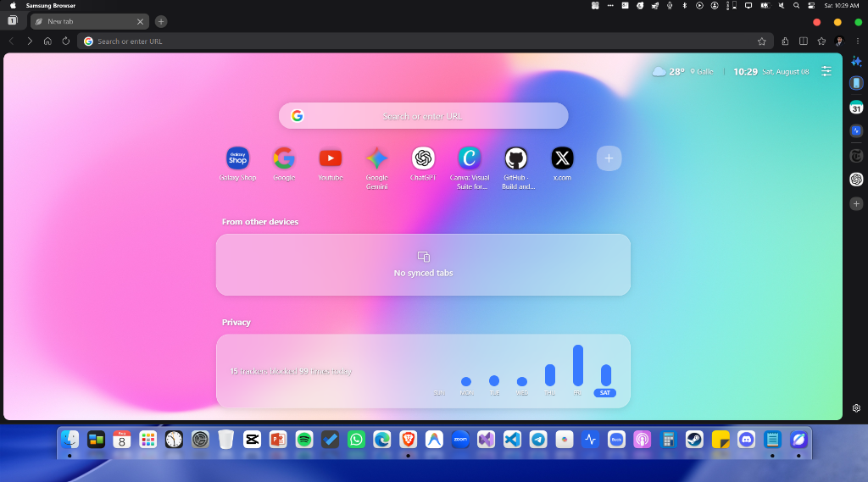This screenshot has width=868, height=482.
Task: Open Steam from the dock
Action: (x=694, y=440)
